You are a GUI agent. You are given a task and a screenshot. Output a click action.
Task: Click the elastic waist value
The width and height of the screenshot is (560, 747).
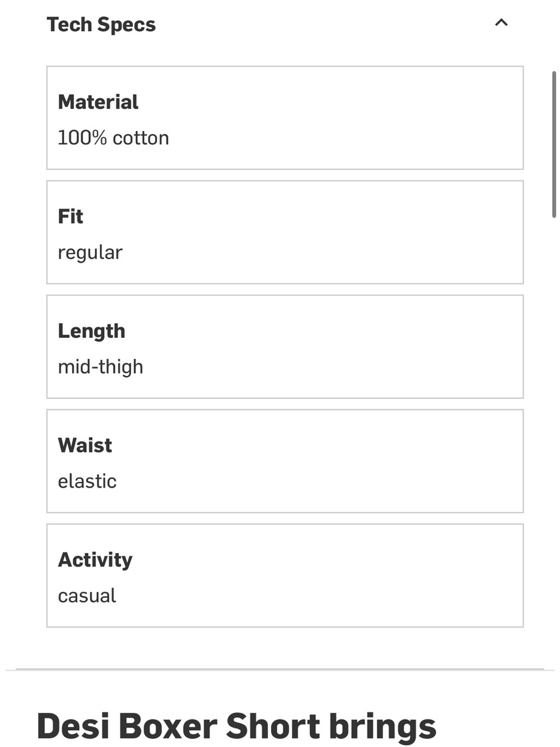point(87,481)
